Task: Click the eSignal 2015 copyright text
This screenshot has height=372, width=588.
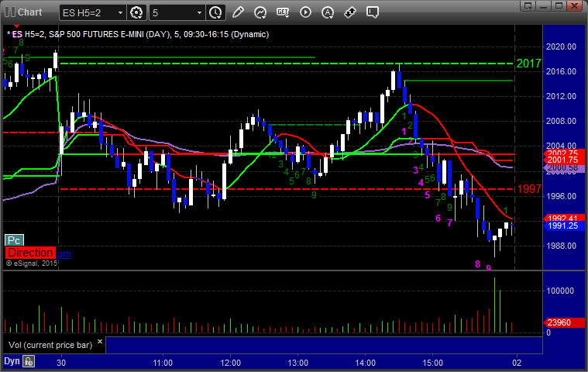Action: pyautogui.click(x=32, y=263)
